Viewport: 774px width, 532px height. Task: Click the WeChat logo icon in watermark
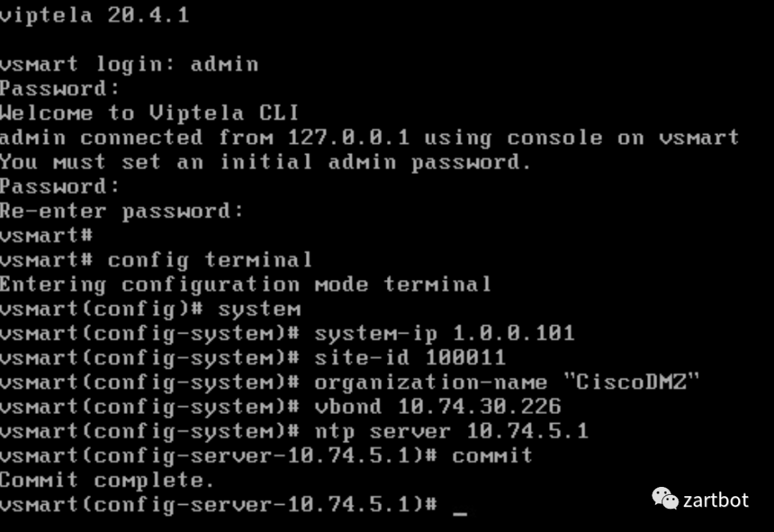664,498
